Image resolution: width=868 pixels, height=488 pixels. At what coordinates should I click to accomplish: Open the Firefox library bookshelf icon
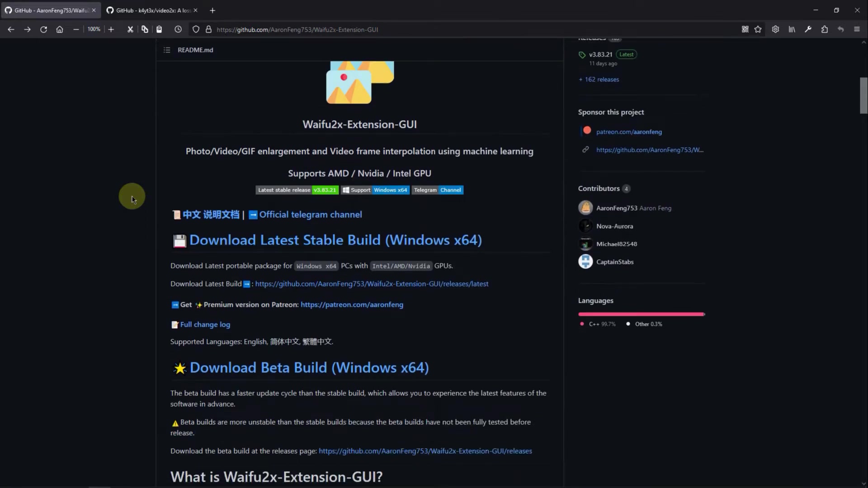792,29
